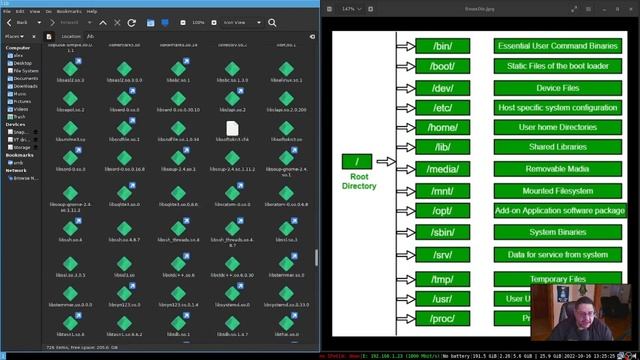Eject the Storage device

[x=36, y=147]
